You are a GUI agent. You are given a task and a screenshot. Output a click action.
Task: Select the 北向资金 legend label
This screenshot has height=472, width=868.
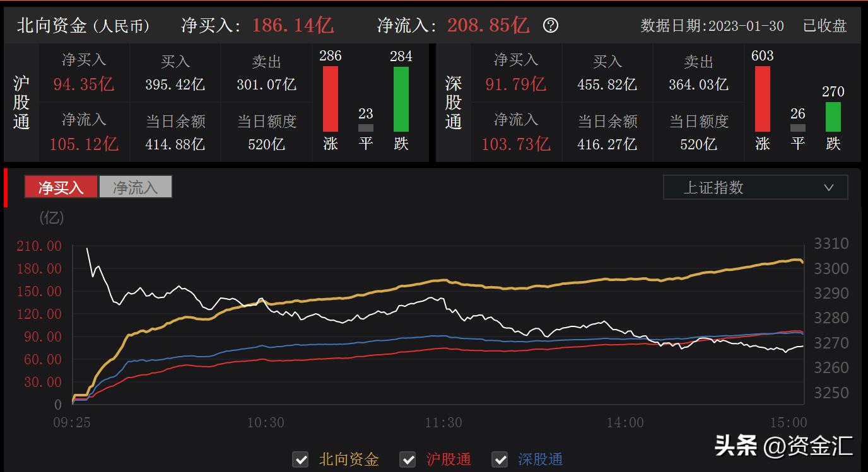pyautogui.click(x=349, y=459)
